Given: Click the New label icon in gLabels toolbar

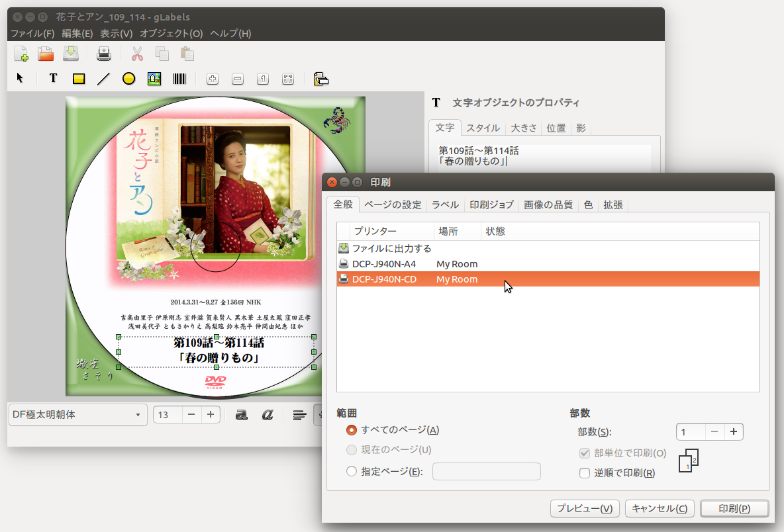Looking at the screenshot, I should [21, 54].
